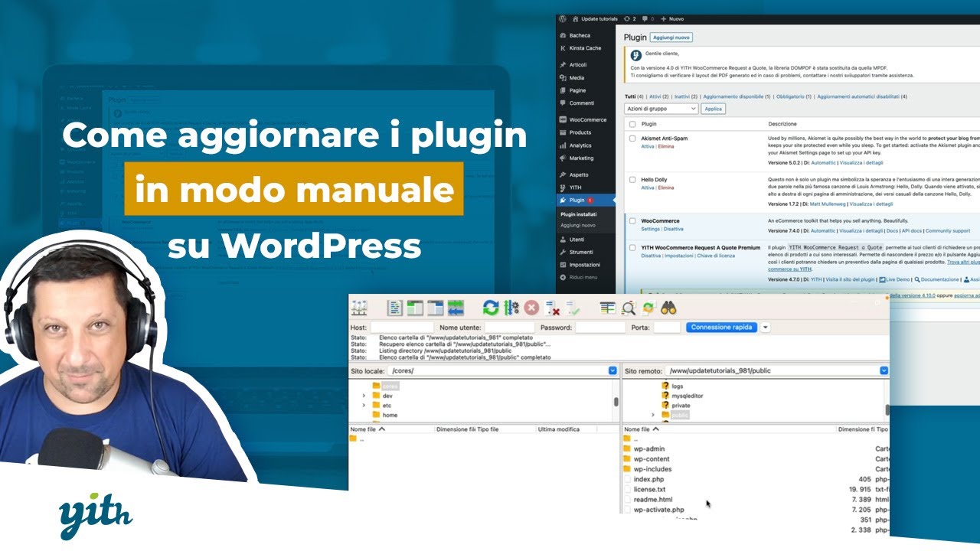Click Chiave di licenza link
The width and height of the screenshot is (980, 551).
[x=716, y=256]
